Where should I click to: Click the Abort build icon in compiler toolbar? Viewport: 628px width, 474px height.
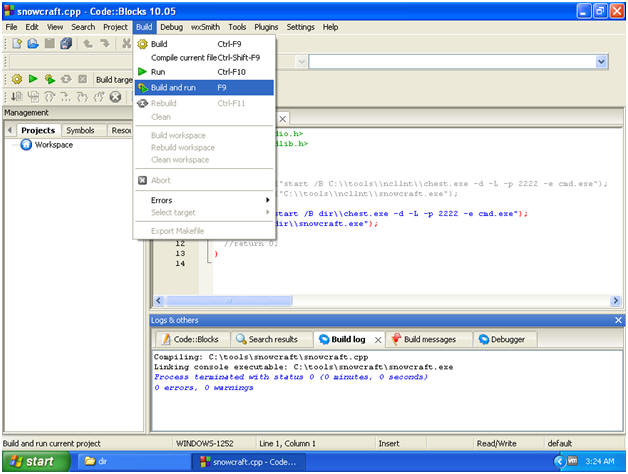[83, 79]
